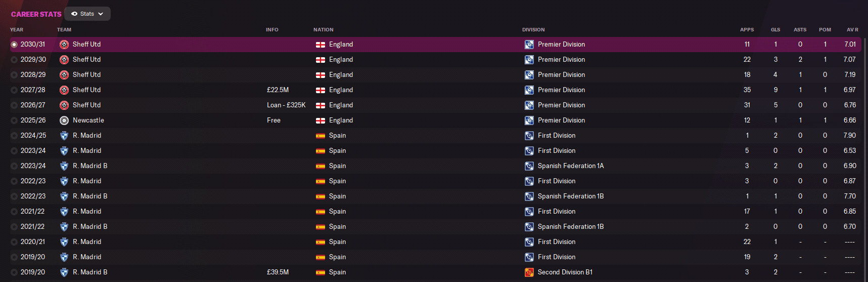
Task: Click R. Madrid badge in 2024/25 row
Action: coord(64,136)
